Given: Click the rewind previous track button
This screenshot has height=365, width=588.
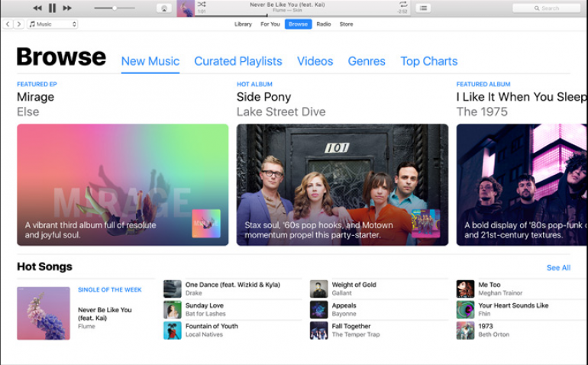Looking at the screenshot, I should [37, 8].
